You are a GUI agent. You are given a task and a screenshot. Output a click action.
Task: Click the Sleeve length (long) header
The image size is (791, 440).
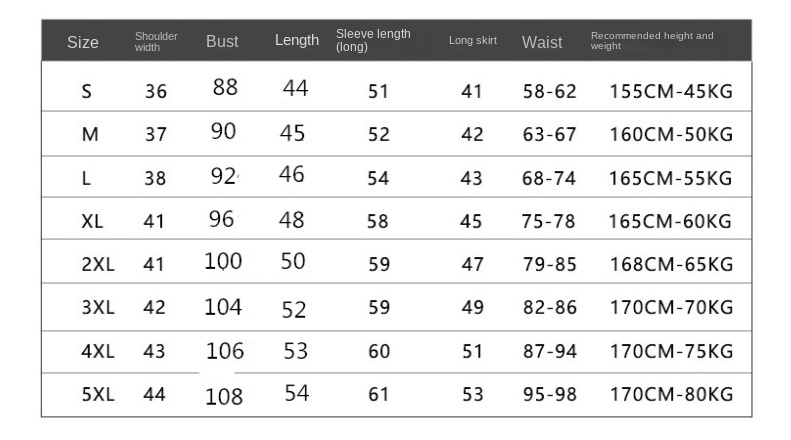click(x=373, y=40)
